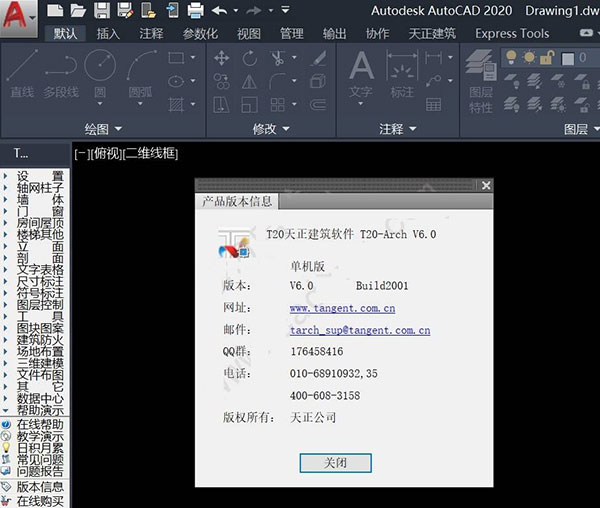Open the www.tangent.com.cn website link
The width and height of the screenshot is (600, 508).
(342, 308)
